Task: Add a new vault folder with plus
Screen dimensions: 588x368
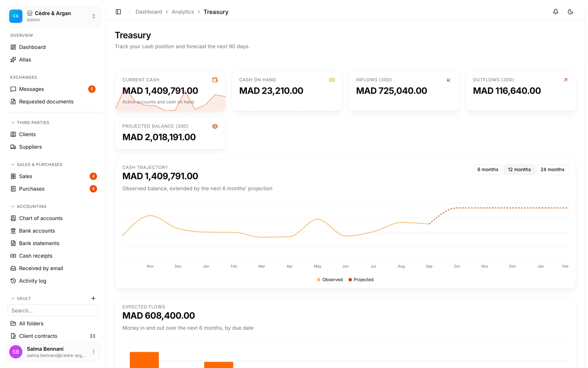Action: 93,298
